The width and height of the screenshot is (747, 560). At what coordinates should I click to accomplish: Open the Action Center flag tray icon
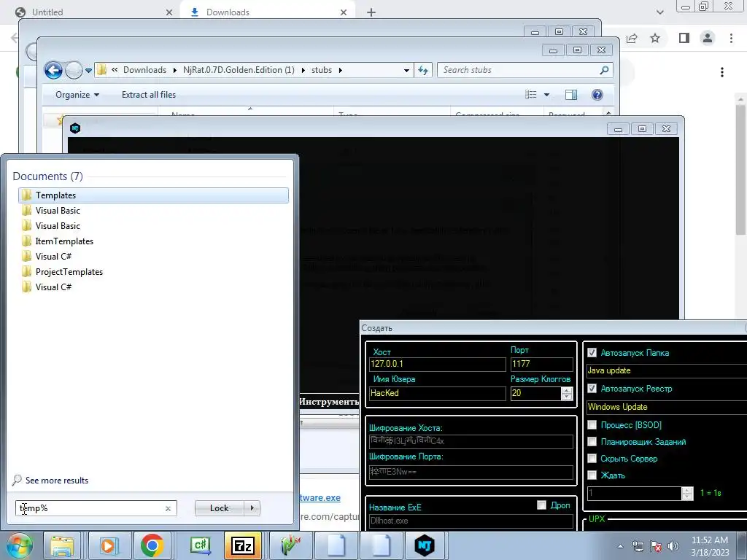point(656,546)
